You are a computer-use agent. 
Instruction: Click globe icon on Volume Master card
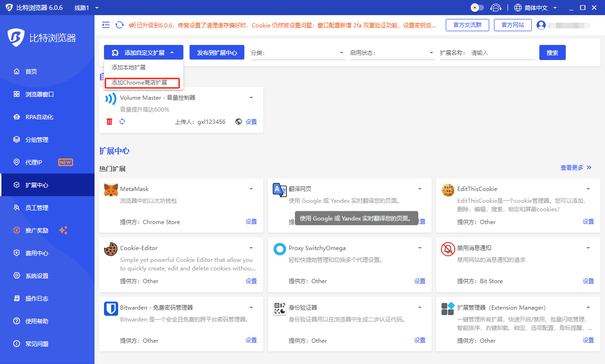coord(239,121)
